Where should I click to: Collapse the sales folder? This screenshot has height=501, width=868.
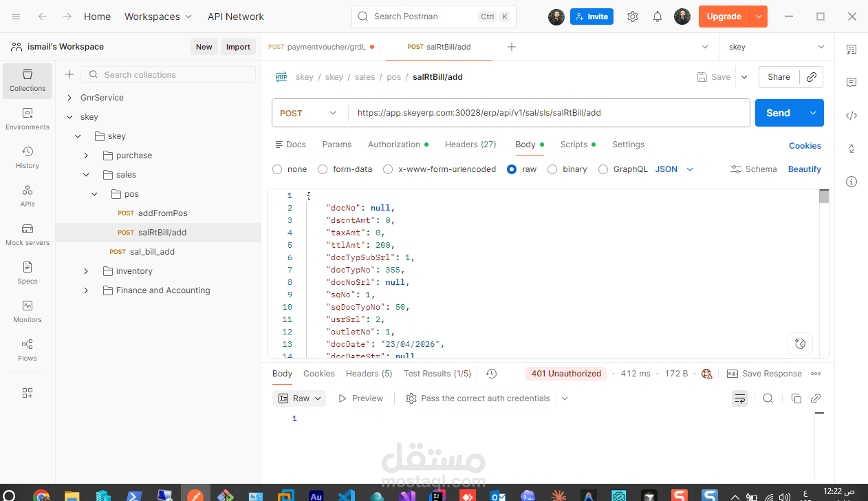[x=86, y=175]
